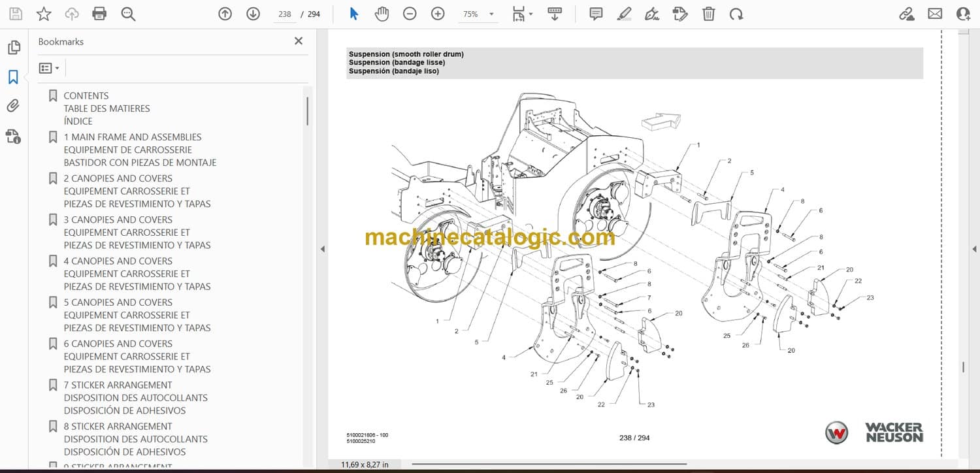Rotate the page with the rotate icon
980x473 pixels.
[736, 14]
